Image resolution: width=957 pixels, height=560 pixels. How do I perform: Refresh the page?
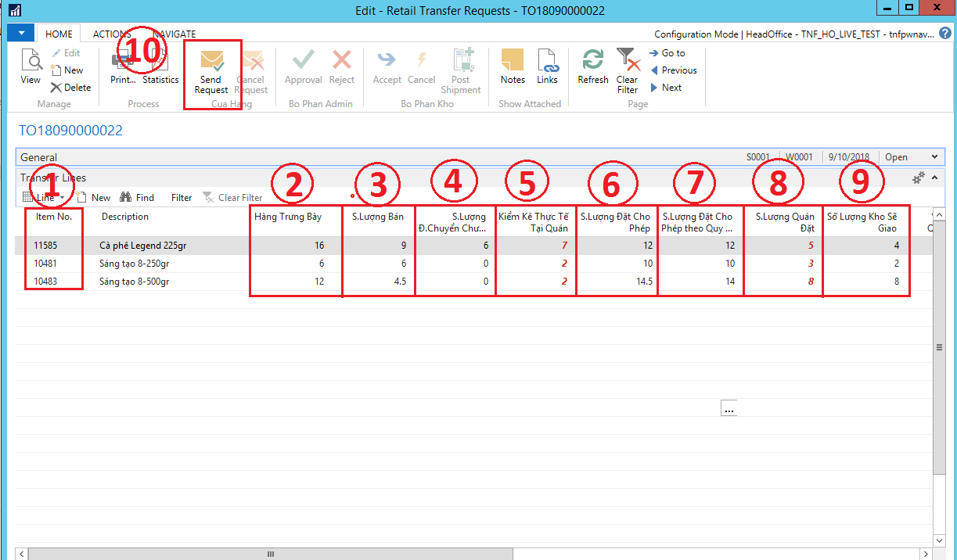pyautogui.click(x=593, y=67)
